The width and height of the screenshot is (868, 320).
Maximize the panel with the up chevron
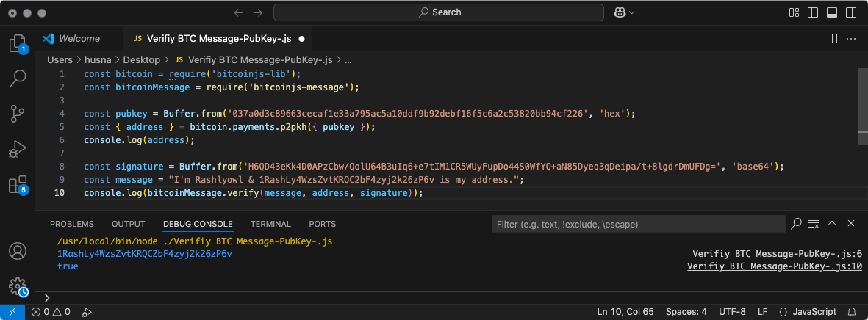[x=831, y=223]
